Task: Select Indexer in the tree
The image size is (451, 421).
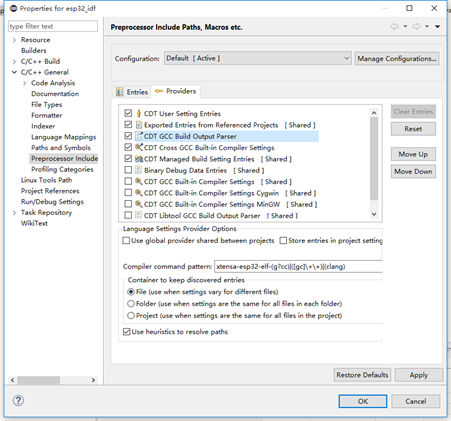Action: point(43,126)
